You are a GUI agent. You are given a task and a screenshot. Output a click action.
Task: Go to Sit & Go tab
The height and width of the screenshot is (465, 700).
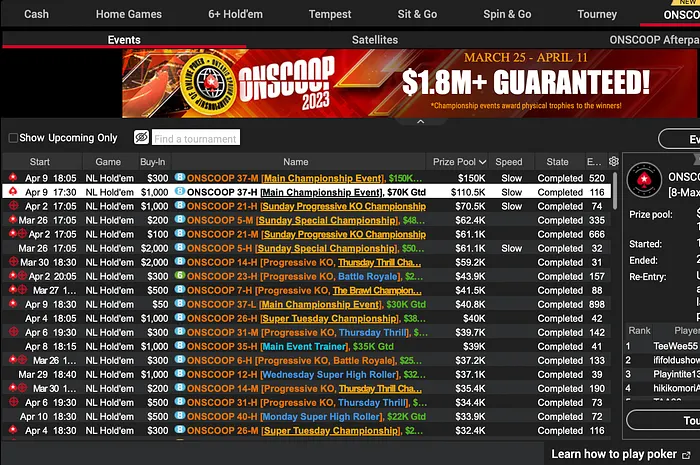(x=417, y=14)
